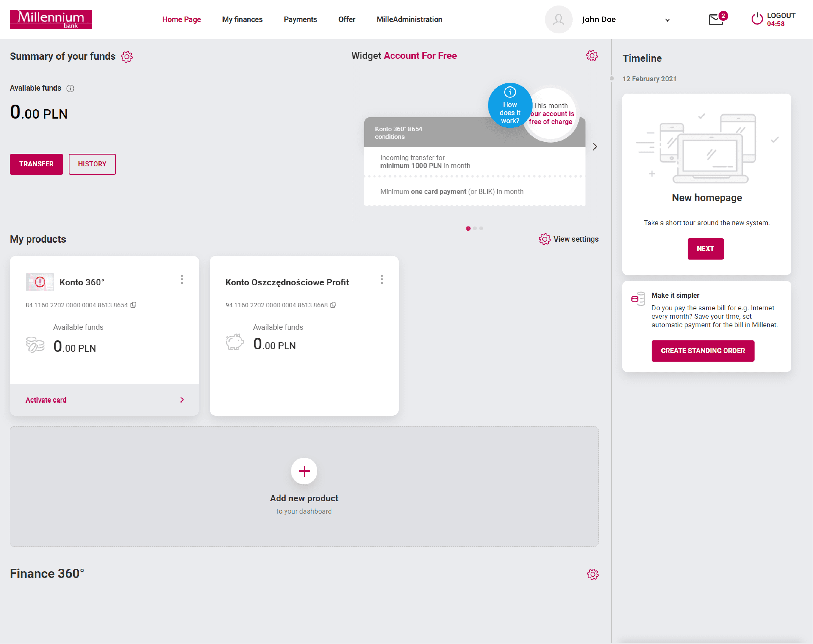
Task: Click Available funds info icon
Action: (70, 88)
